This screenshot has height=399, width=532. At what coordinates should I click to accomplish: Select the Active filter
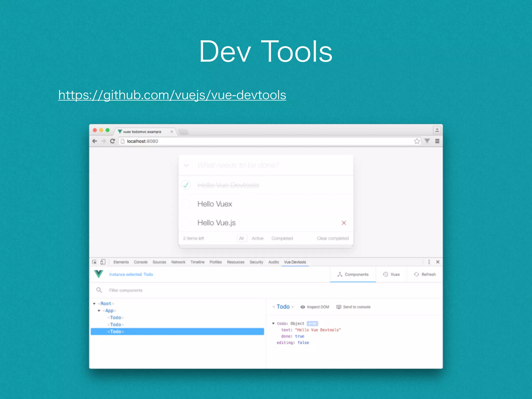coord(257,238)
